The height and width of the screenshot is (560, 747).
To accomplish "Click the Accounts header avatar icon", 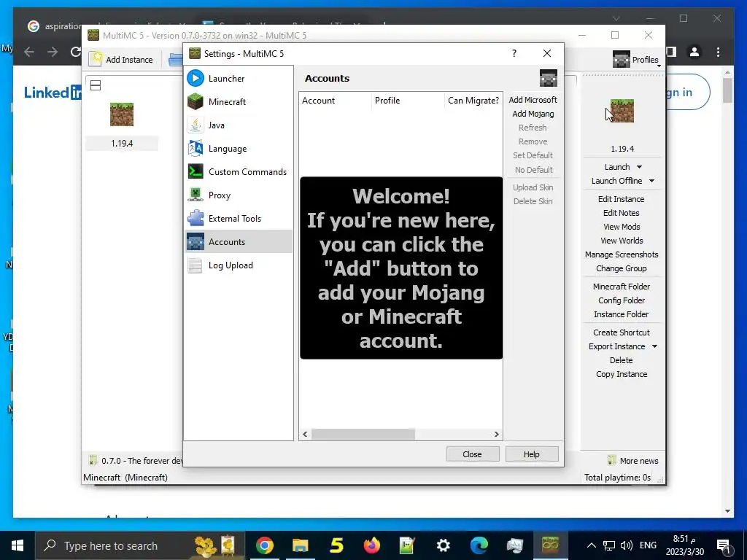I will coord(549,78).
